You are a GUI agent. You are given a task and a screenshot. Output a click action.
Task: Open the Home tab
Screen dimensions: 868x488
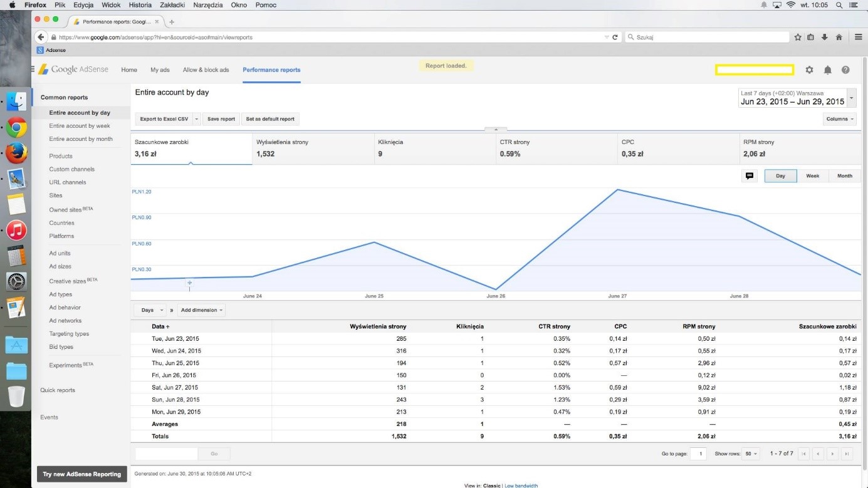pyautogui.click(x=129, y=70)
